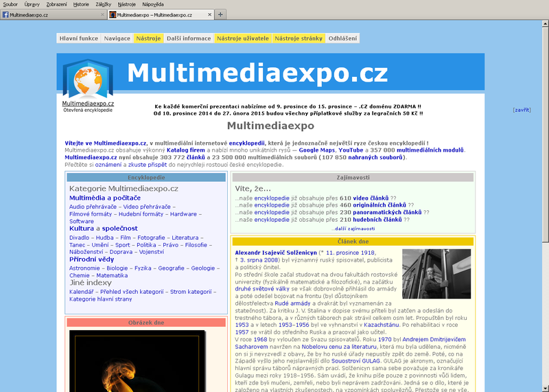Click the vertical scrollbar up arrow
Viewport: 549px width, 392px height.
tap(545, 24)
